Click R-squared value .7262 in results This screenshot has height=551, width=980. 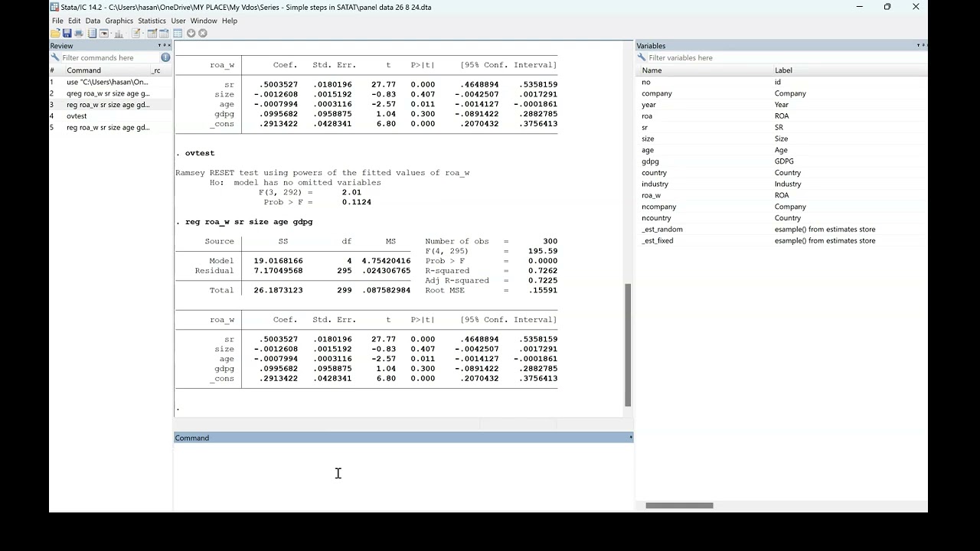point(543,271)
